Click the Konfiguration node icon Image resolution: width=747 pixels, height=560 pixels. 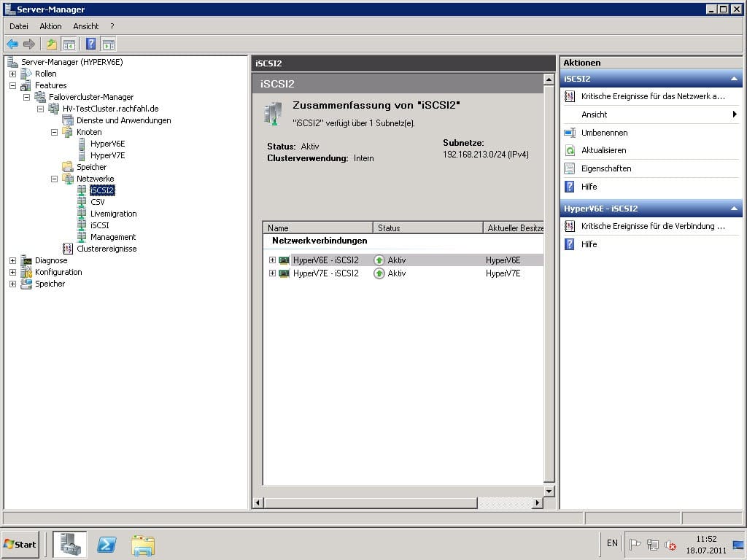pos(26,272)
